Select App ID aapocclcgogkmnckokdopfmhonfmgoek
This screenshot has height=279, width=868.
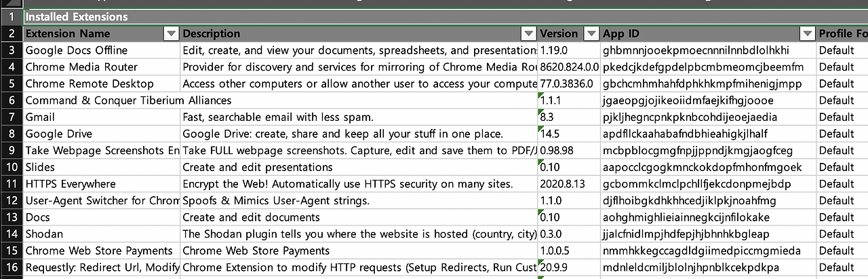pos(709,167)
